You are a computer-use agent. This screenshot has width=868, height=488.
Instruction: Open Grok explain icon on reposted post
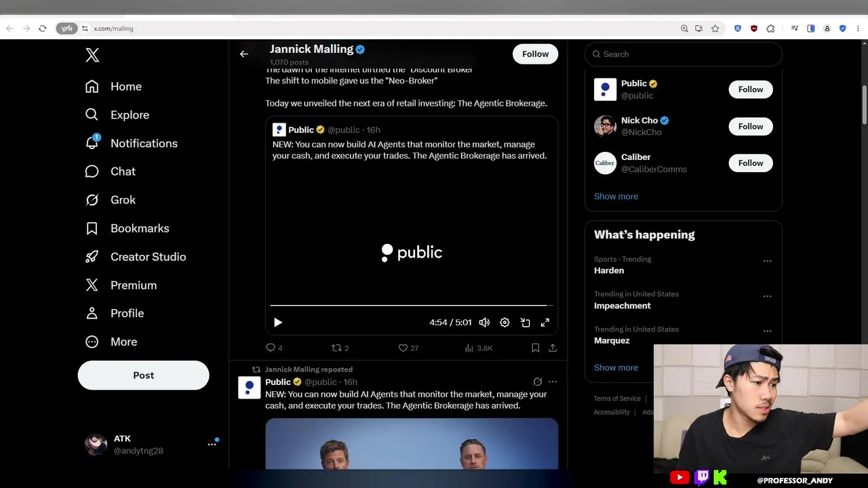coord(538,382)
